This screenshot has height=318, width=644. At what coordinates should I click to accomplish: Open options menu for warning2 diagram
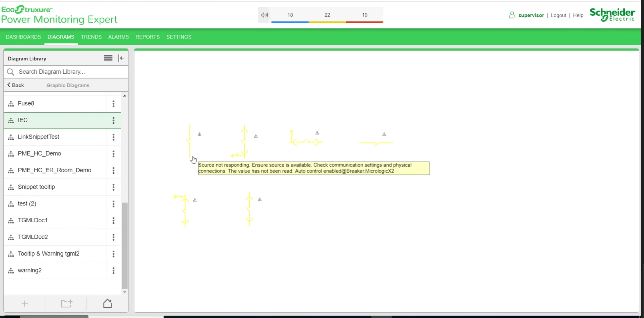tap(114, 271)
